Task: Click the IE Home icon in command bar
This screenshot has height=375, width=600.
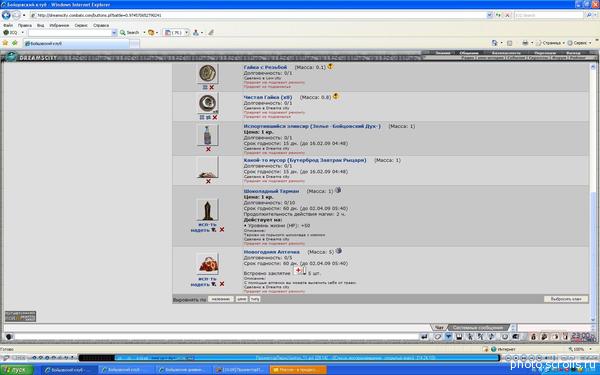Action: point(494,43)
